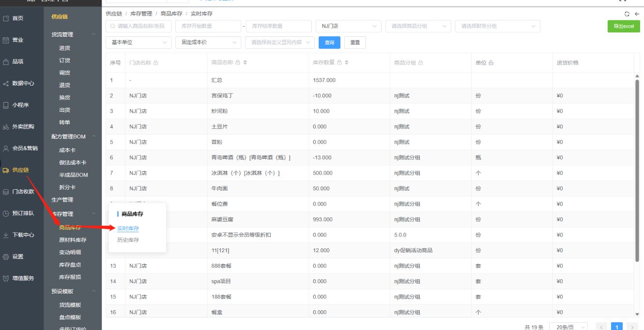Click the refresh icon at top right
This screenshot has height=330, width=644.
click(x=627, y=14)
